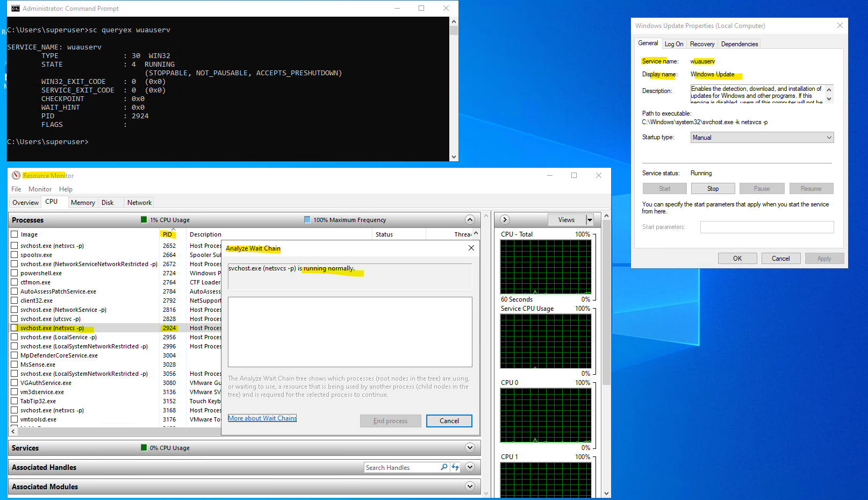Close the Analyze Wait Chain dialog

pyautogui.click(x=471, y=248)
